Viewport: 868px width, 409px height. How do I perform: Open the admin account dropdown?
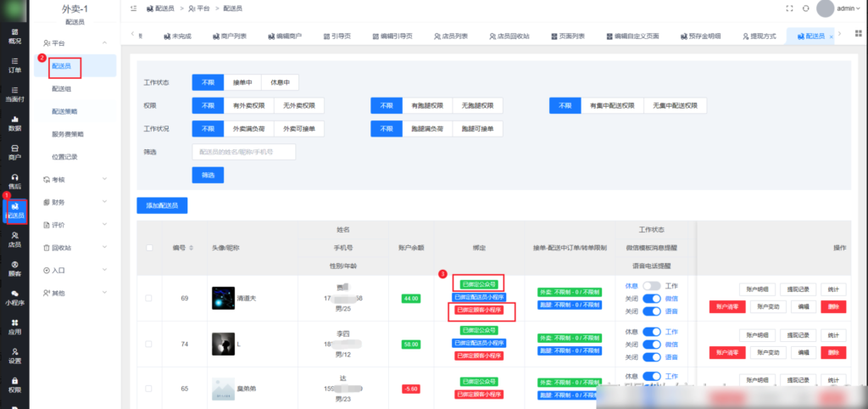tap(849, 8)
